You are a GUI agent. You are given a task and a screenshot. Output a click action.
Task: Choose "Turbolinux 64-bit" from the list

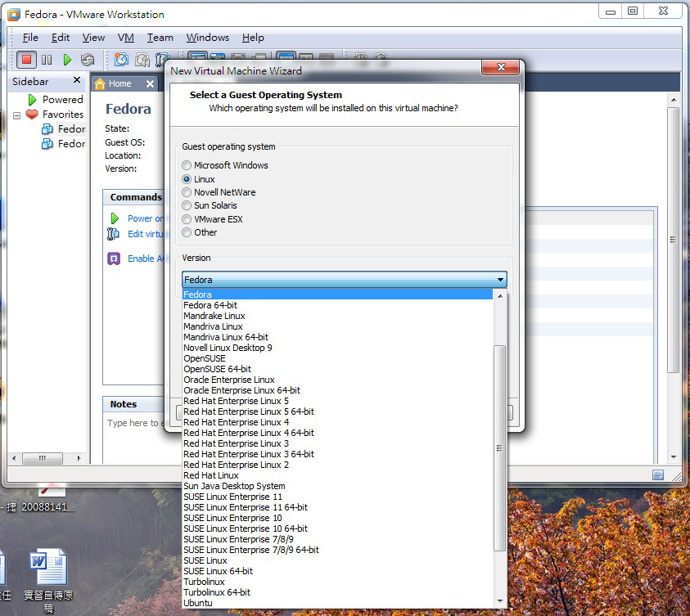click(x=337, y=592)
